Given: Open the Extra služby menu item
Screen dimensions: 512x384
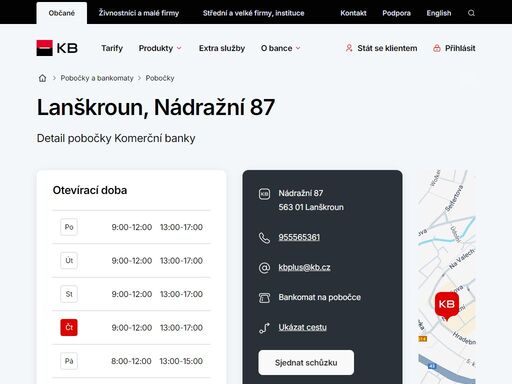Looking at the screenshot, I should (222, 48).
